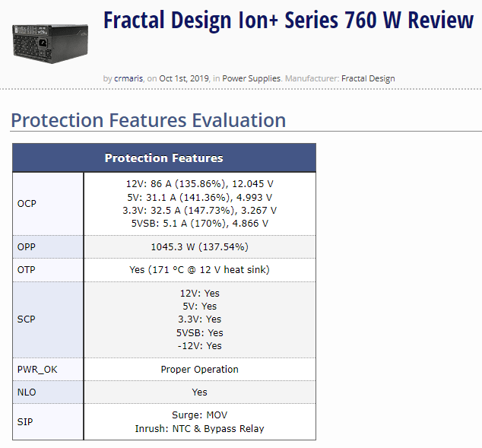Click the Fractal Design PSU thumbnail image
The image size is (482, 448).
coord(49,40)
